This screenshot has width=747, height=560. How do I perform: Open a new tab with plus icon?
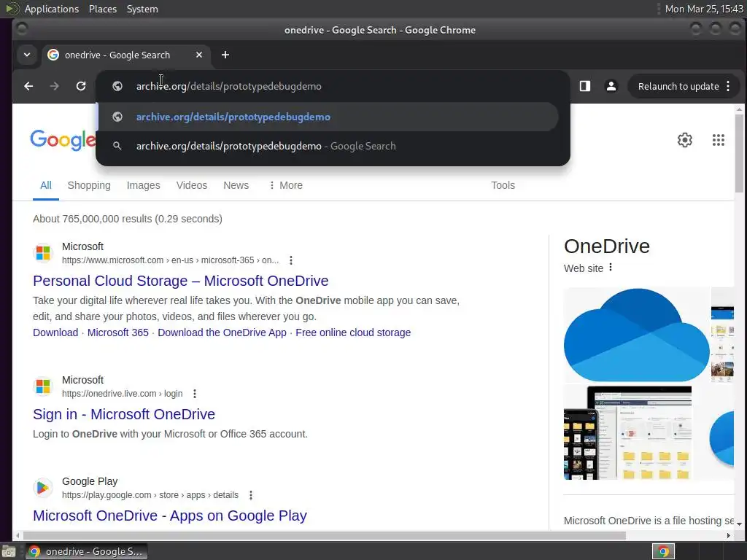click(225, 55)
